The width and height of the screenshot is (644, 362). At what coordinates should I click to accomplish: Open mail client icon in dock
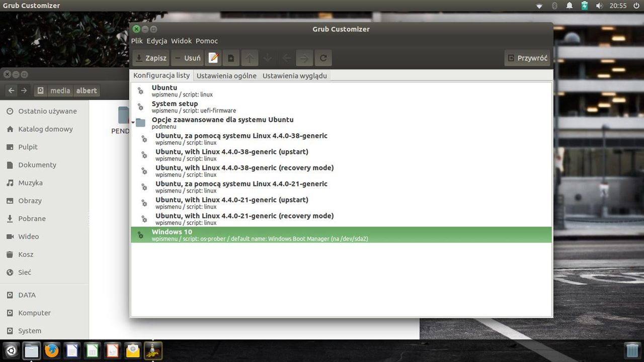pos(132,350)
